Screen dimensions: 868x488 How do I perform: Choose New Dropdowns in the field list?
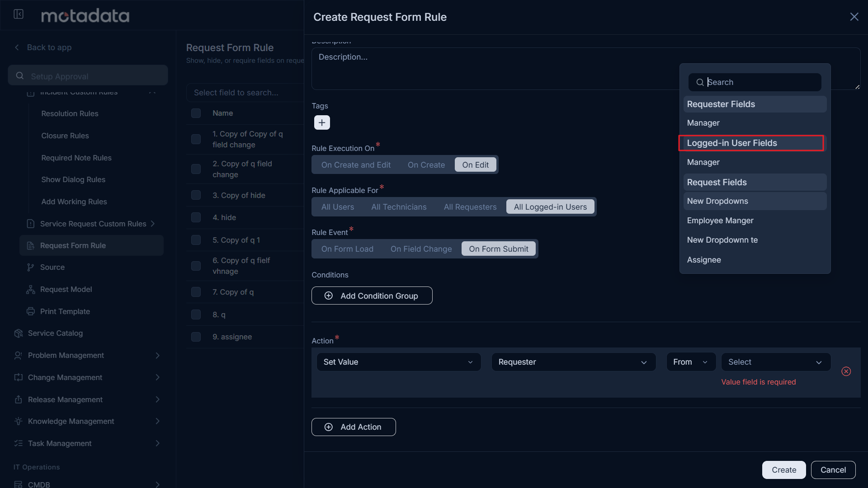coord(755,201)
